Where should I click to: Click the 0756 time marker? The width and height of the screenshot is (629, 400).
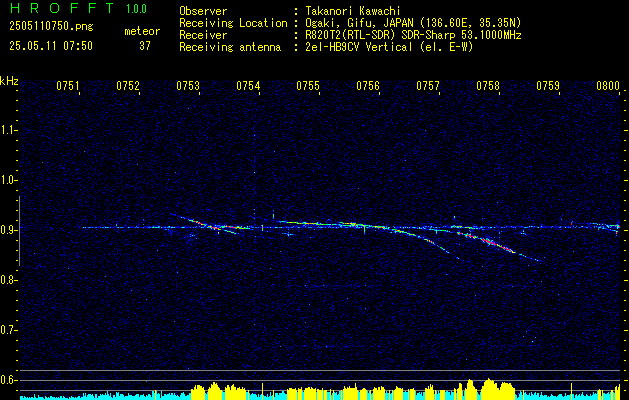coord(368,86)
